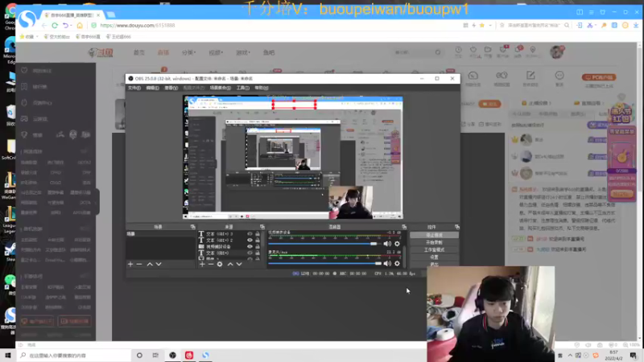644x362 pixels.
Task: Lock the 视频捕获设备 source
Action: [258, 247]
